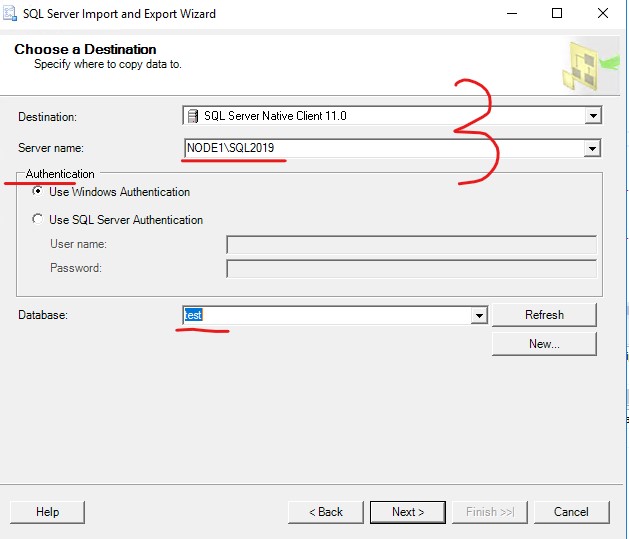Click the 'Specify where to copy data to.' text
Viewport: 629px width, 539px height.
tap(108, 64)
